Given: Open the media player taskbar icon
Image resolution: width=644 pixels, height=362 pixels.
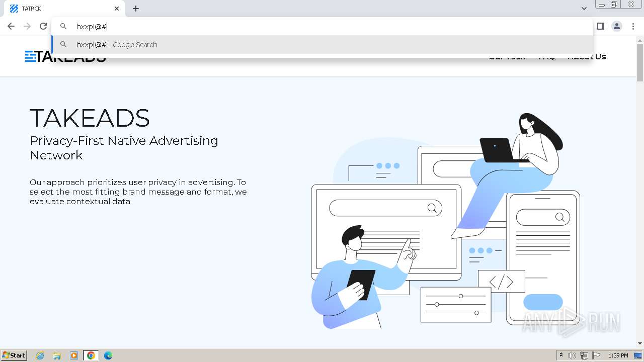Looking at the screenshot, I should point(74,355).
